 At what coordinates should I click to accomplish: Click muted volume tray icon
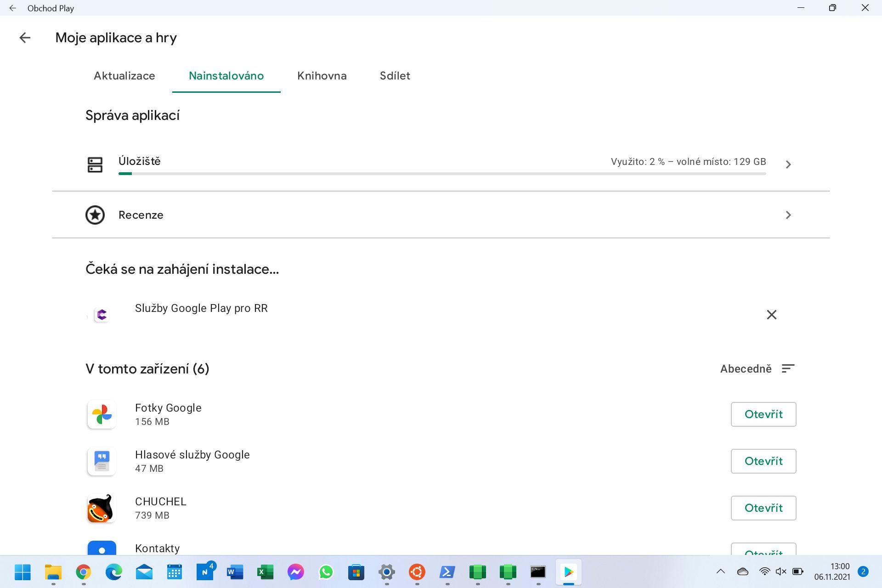point(781,572)
